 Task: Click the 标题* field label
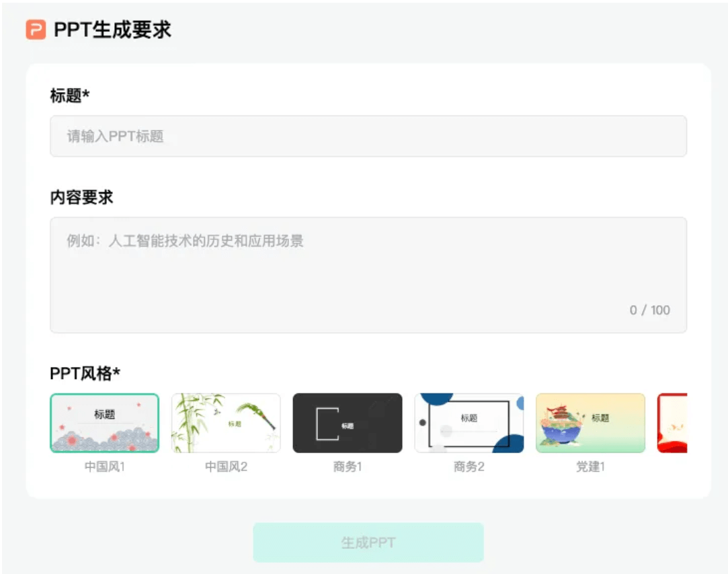tap(70, 95)
